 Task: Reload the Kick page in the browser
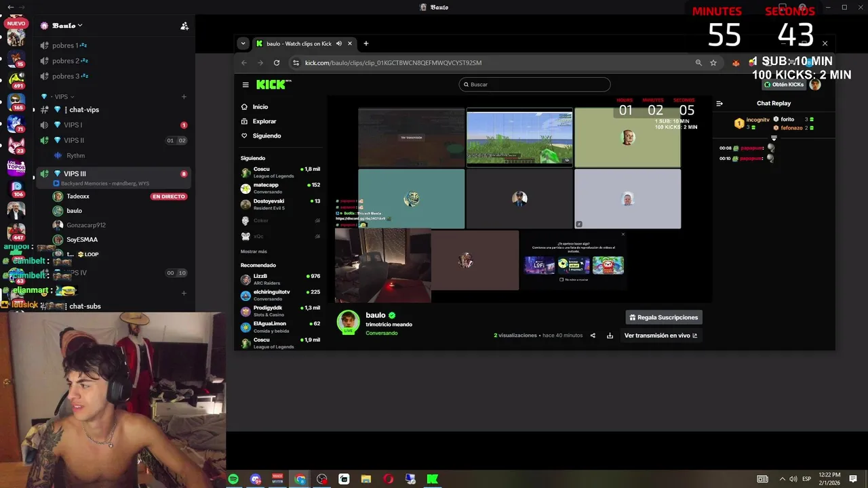pos(277,62)
